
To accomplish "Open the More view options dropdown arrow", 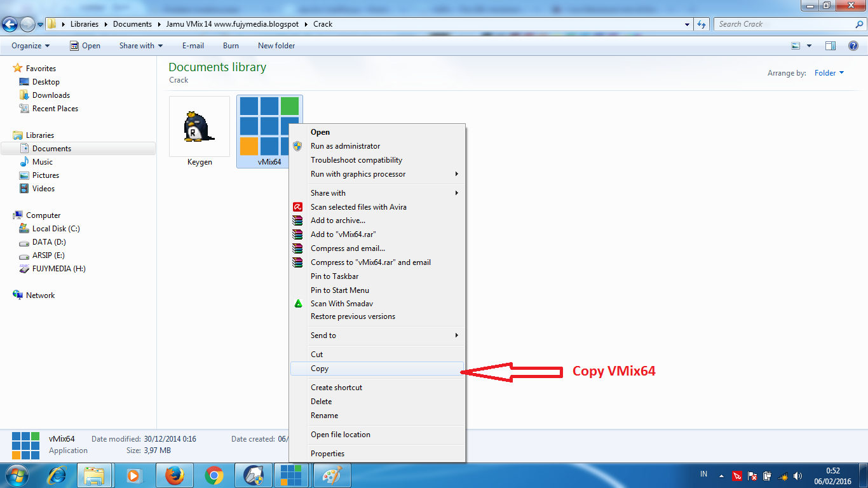I will pos(809,46).
